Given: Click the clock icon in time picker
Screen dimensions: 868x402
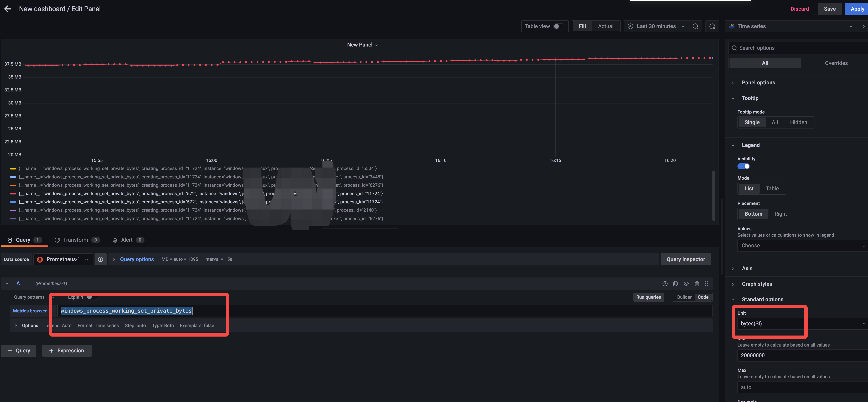Looking at the screenshot, I should point(630,26).
